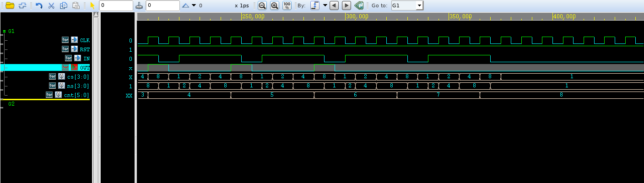
Task: Select the yellow cursor pointer tool
Action: pyautogui.click(x=92, y=5)
